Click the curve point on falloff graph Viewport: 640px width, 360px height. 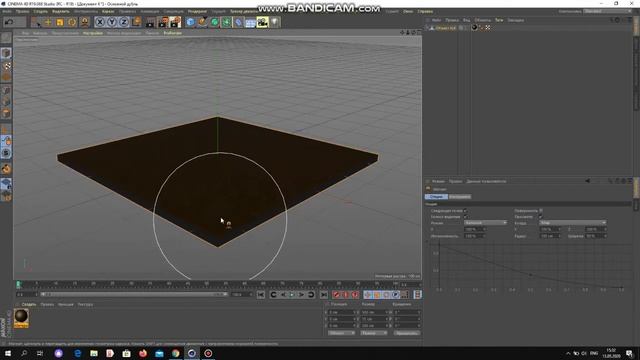point(531,275)
